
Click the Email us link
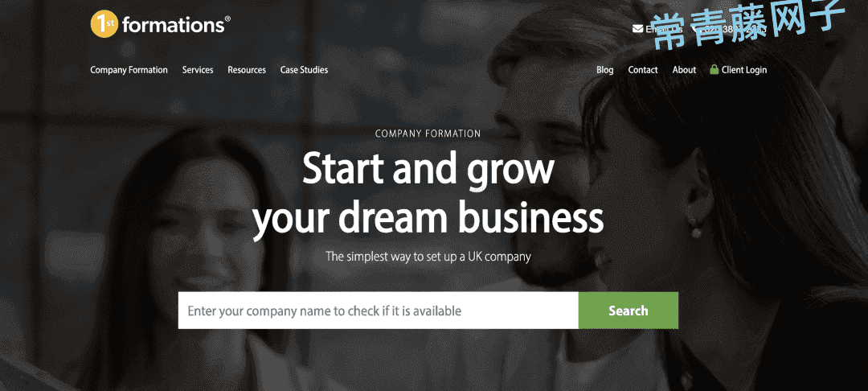click(664, 29)
